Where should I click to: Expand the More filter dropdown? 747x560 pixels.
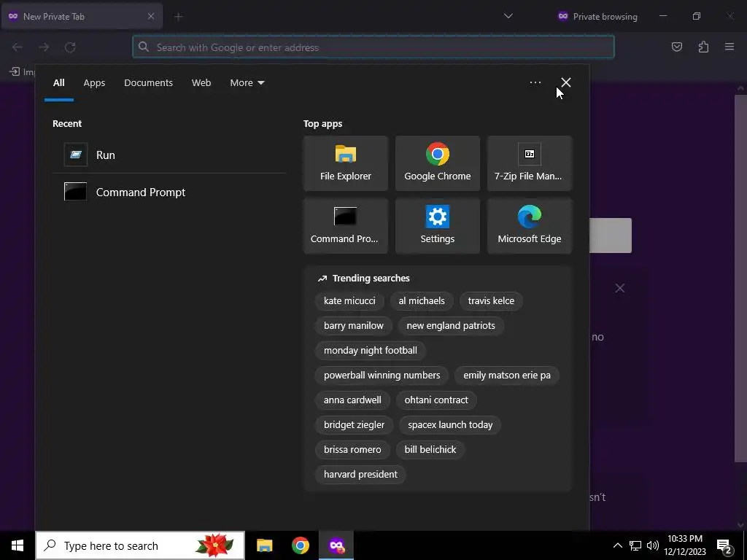247,83
